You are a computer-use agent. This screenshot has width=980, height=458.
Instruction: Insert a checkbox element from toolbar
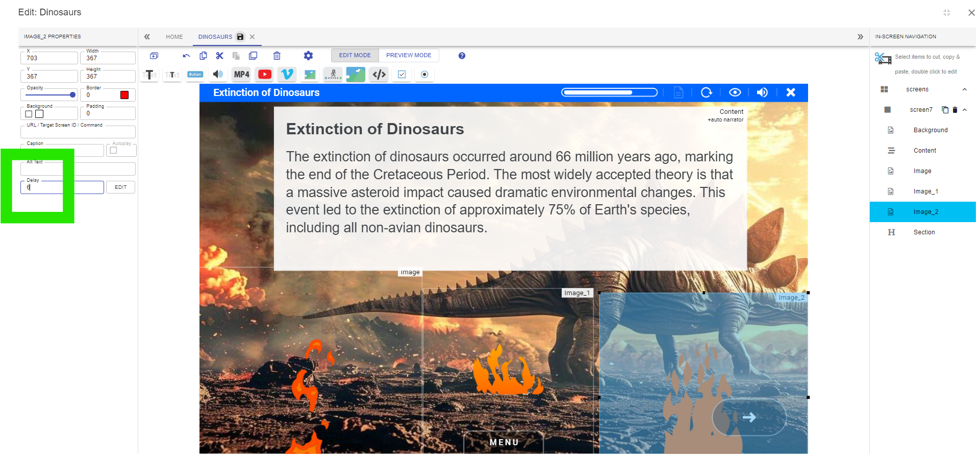click(x=402, y=75)
